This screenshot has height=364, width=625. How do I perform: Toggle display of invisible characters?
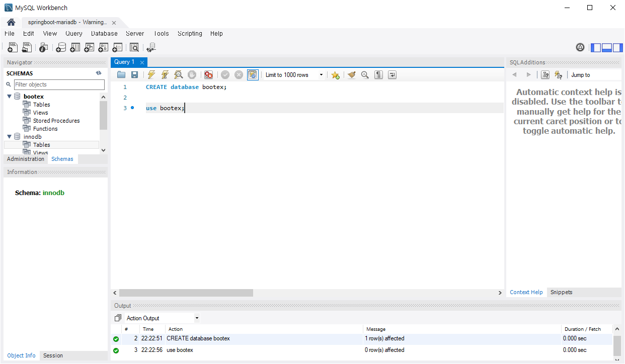click(378, 75)
